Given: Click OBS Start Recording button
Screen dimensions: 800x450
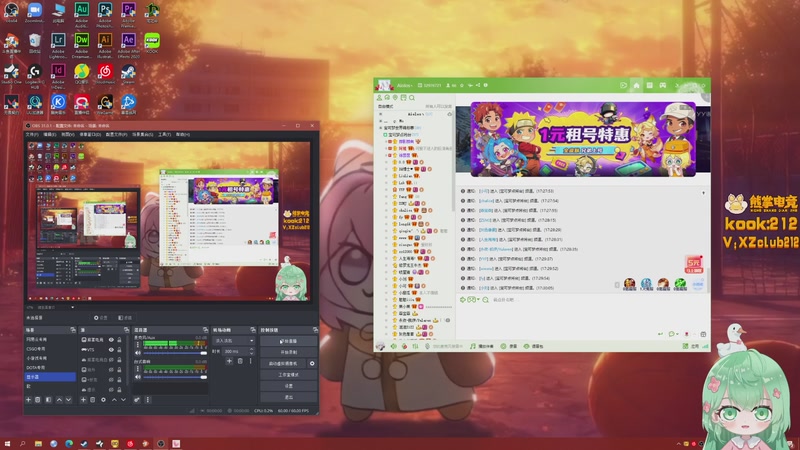Looking at the screenshot, I should pos(288,352).
